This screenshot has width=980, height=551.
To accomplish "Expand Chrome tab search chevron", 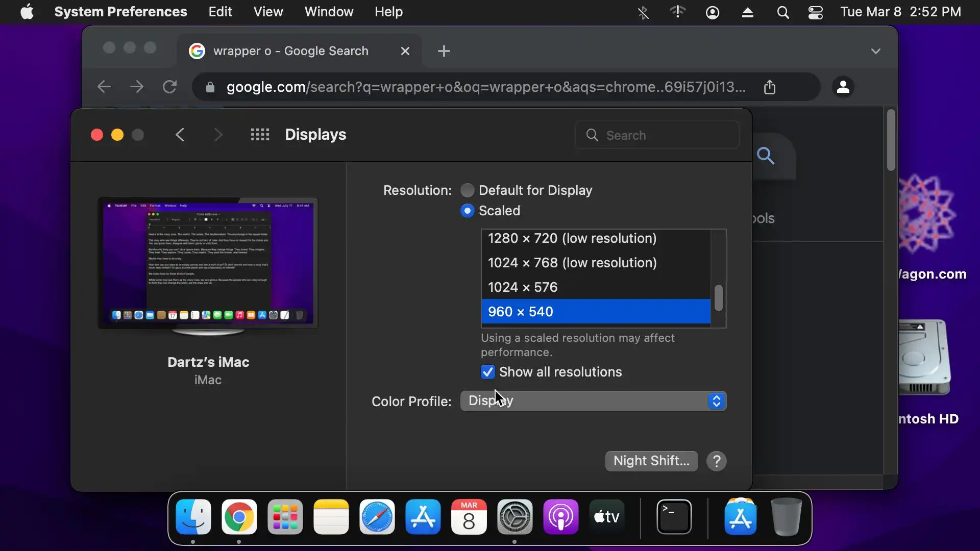I will [x=875, y=51].
